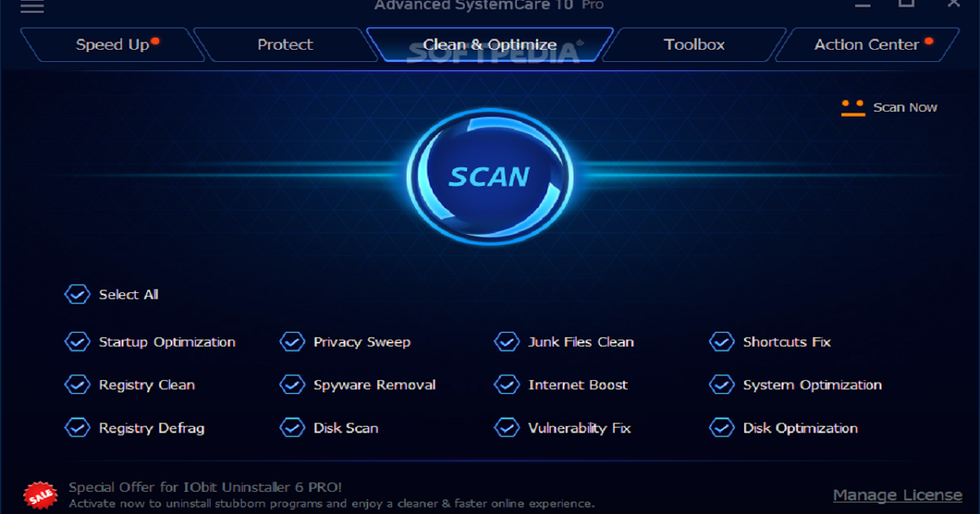The image size is (980, 514).
Task: Toggle Registry Clean checkbox
Action: pyautogui.click(x=78, y=385)
